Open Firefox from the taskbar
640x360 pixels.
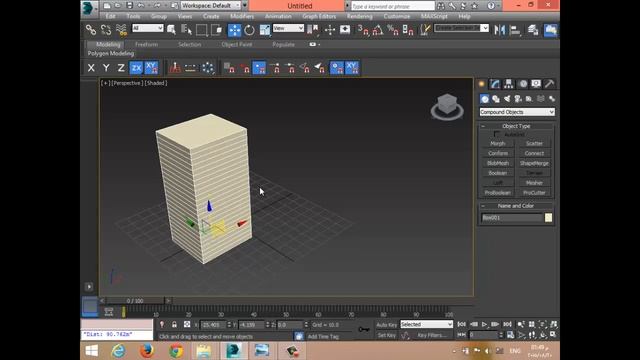pos(147,351)
